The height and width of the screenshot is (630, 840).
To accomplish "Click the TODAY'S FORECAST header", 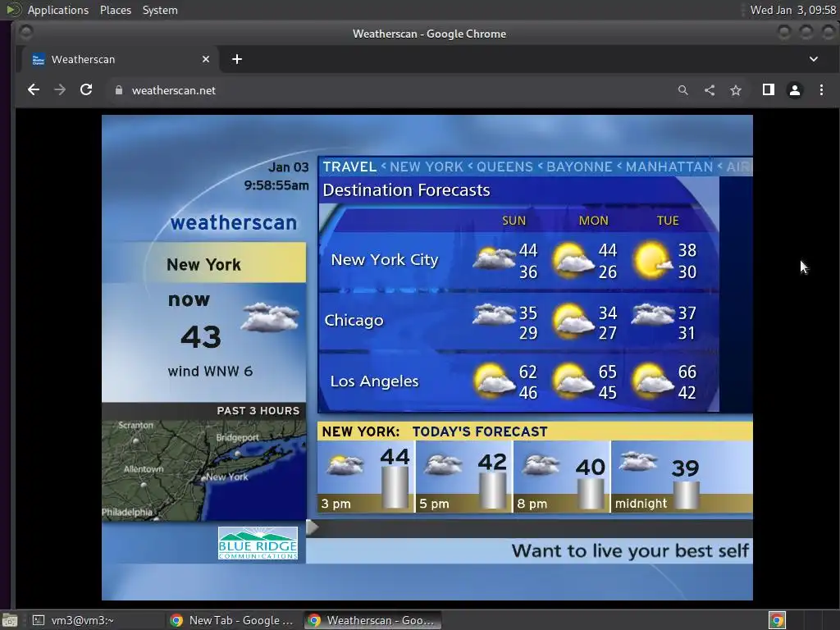I will pyautogui.click(x=479, y=431).
